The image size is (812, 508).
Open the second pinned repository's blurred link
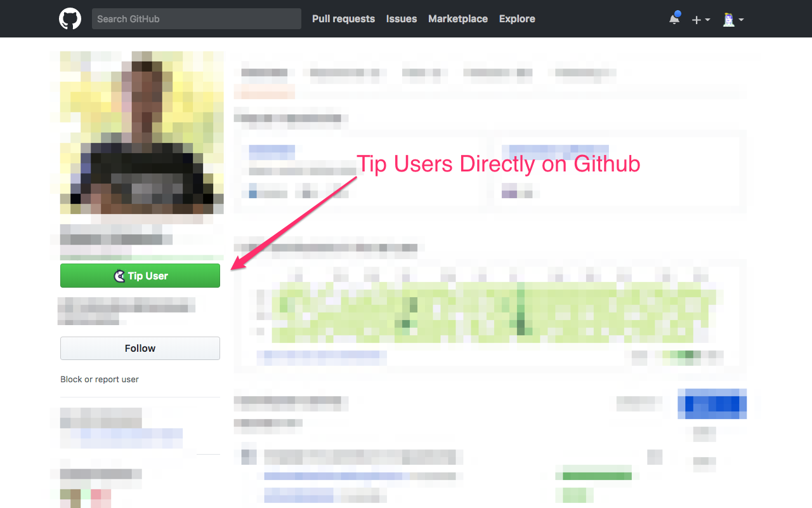click(555, 151)
